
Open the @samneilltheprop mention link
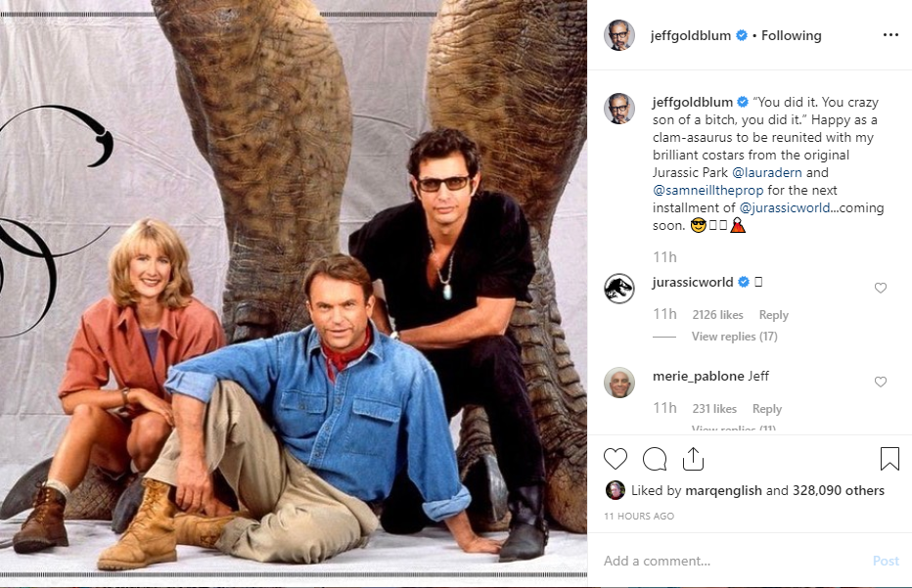[707, 190]
